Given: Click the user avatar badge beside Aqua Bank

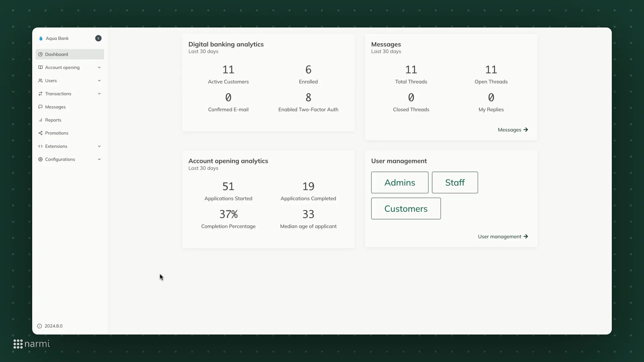Looking at the screenshot, I should (98, 38).
